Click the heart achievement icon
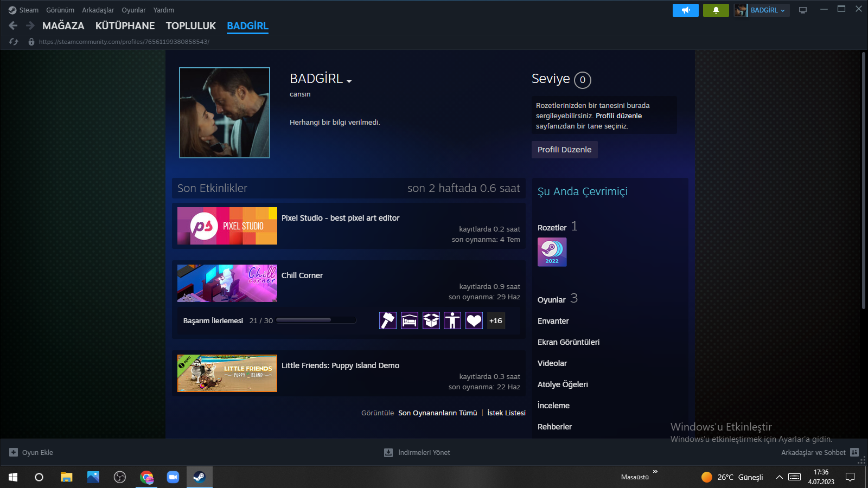Screen dimensions: 868x488 474,320
